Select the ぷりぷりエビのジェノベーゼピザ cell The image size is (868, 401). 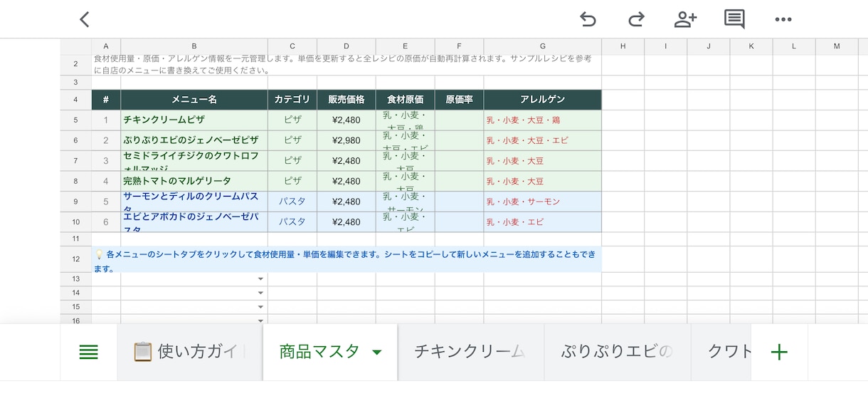(x=194, y=140)
